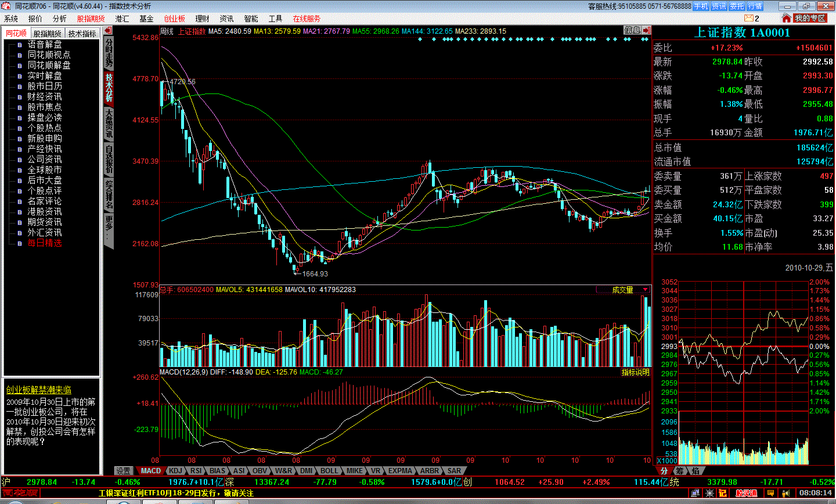Viewport: 836px width, 504px height.
Task: Switch to the RSI indicator tab
Action: coord(196,471)
